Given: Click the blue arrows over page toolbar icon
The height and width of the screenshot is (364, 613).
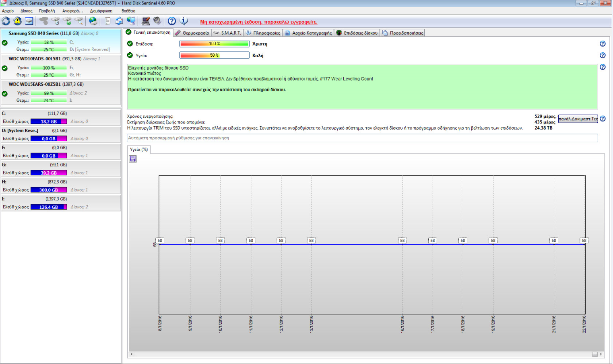Looking at the screenshot, I should (x=119, y=21).
